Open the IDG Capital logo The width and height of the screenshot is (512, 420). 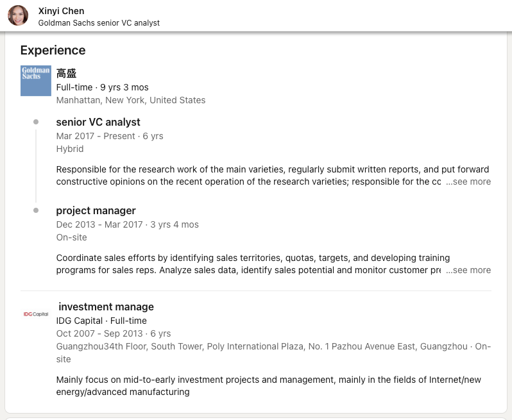[36, 314]
